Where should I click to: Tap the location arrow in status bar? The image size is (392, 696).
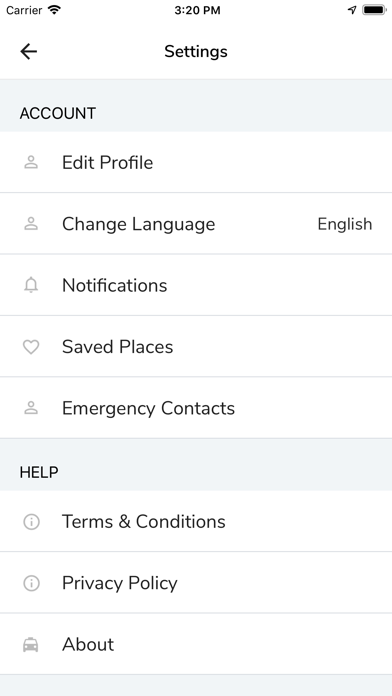(352, 10)
